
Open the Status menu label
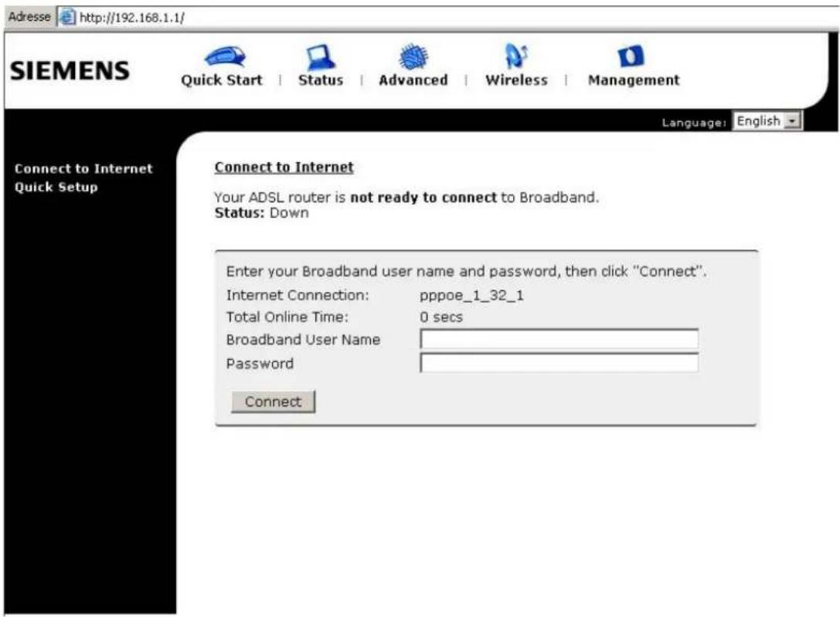coord(321,80)
